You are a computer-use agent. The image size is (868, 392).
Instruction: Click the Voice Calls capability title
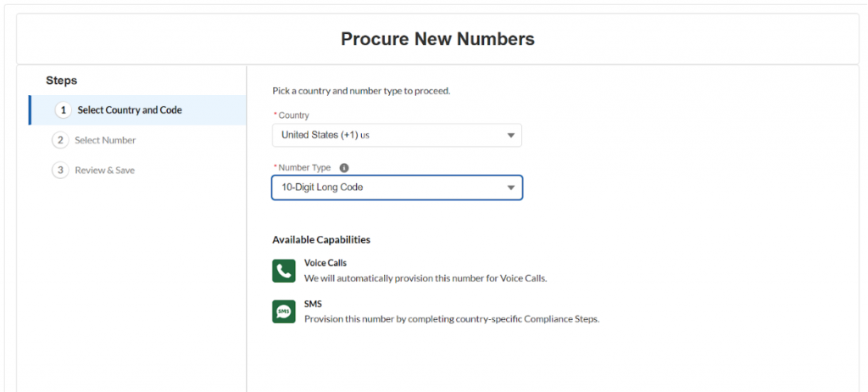(325, 263)
